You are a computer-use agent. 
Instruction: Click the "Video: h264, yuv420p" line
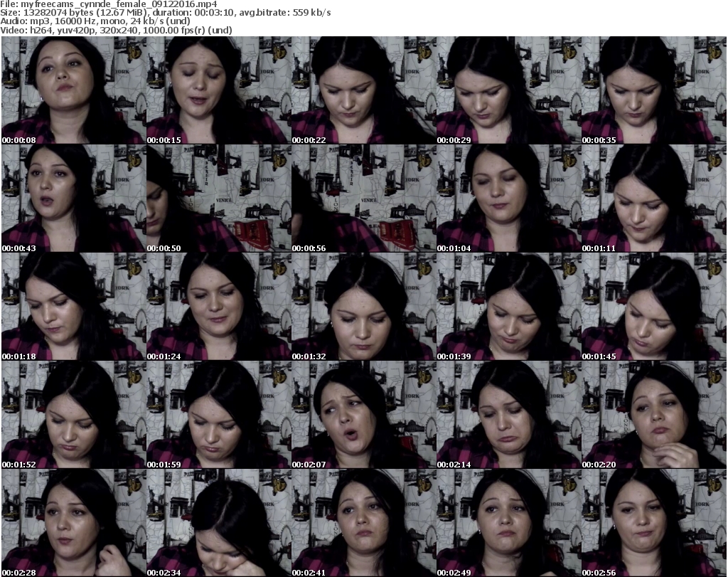pyautogui.click(x=116, y=30)
